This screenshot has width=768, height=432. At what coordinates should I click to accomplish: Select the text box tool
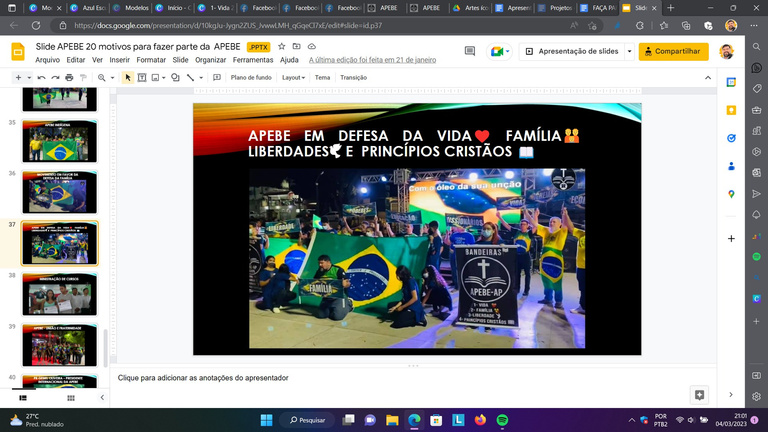coord(142,77)
